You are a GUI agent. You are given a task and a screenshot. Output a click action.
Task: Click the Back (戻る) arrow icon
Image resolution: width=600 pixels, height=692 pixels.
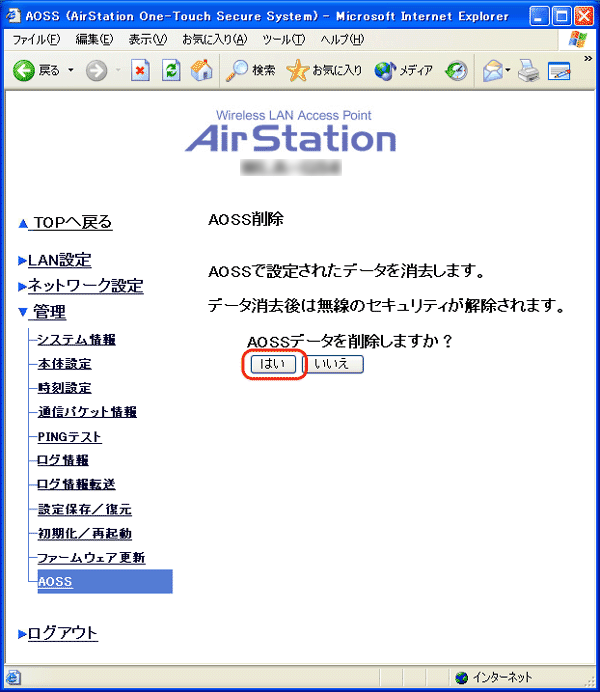pos(24,70)
